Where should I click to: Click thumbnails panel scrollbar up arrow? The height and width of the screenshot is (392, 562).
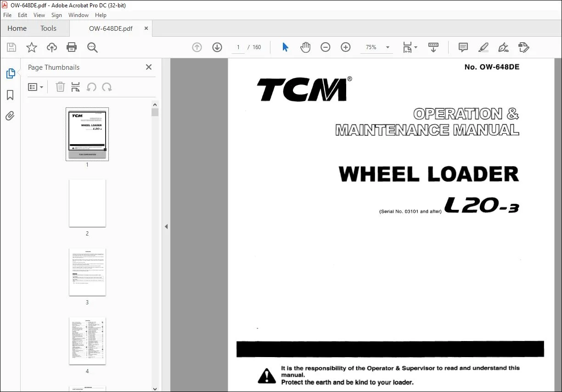coord(155,105)
